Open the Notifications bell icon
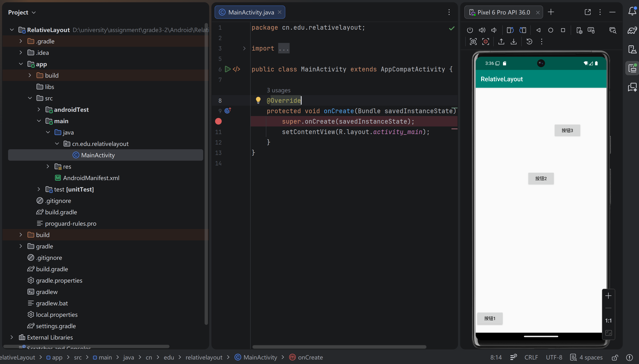The image size is (639, 364). [x=632, y=11]
